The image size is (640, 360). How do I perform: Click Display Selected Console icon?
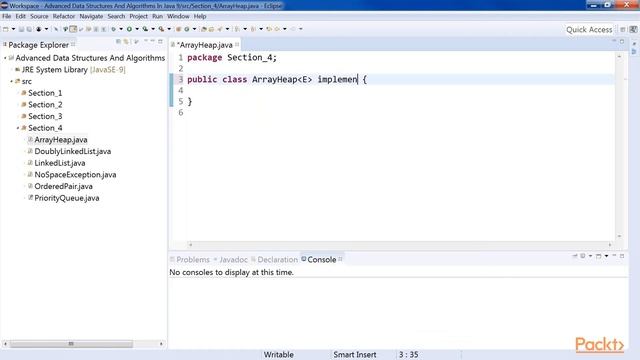tap(582, 256)
